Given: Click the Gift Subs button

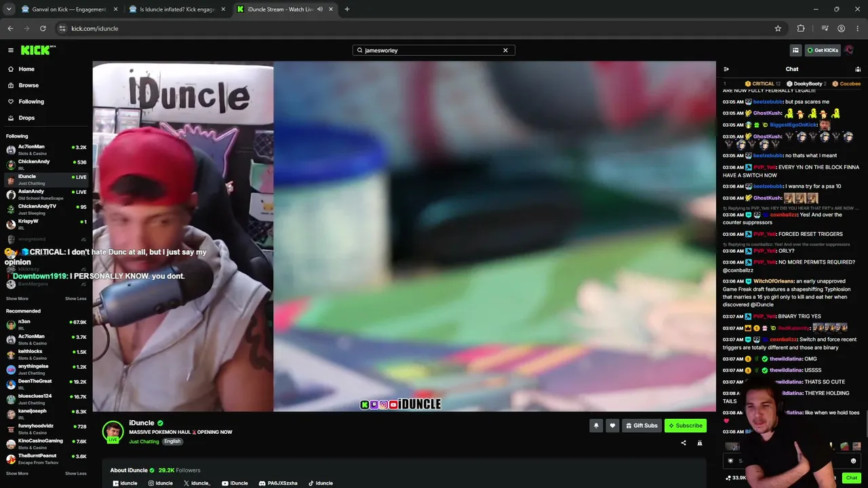Looking at the screenshot, I should pos(642,426).
